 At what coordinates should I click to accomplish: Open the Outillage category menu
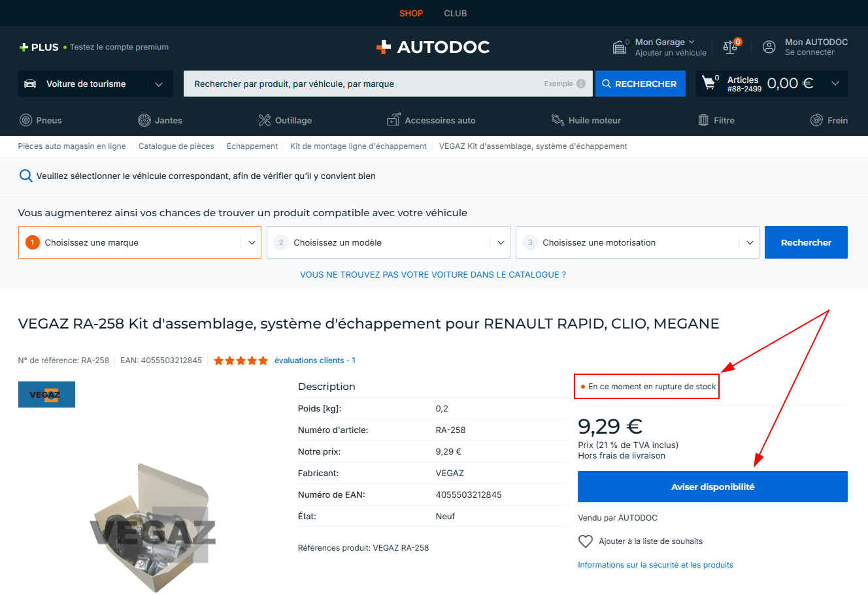[285, 120]
